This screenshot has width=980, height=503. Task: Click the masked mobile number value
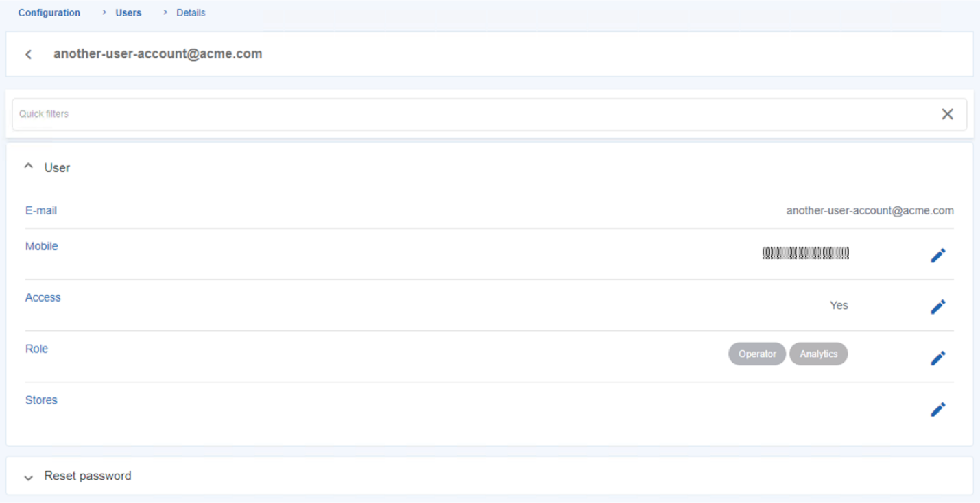click(806, 254)
